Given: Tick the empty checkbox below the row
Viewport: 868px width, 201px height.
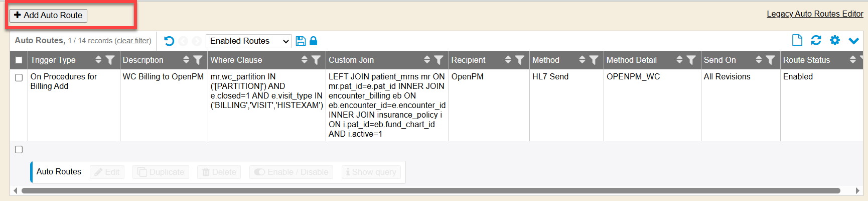Looking at the screenshot, I should [19, 150].
